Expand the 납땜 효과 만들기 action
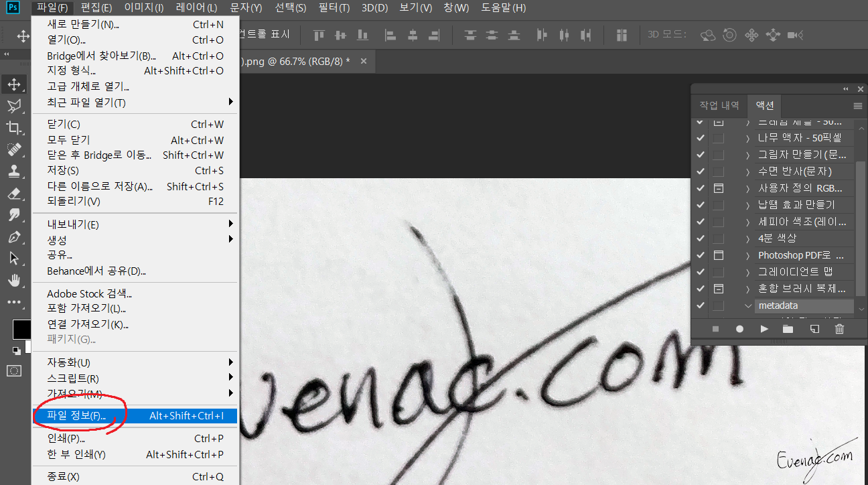Viewport: 868px width, 485px height. (748, 205)
